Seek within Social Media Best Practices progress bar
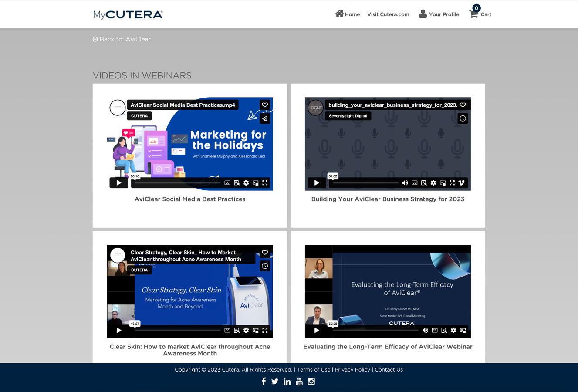The height and width of the screenshot is (392, 578). [x=178, y=183]
